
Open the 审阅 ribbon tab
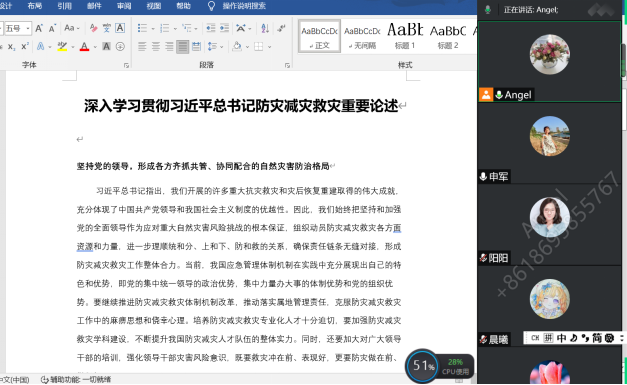click(x=124, y=6)
